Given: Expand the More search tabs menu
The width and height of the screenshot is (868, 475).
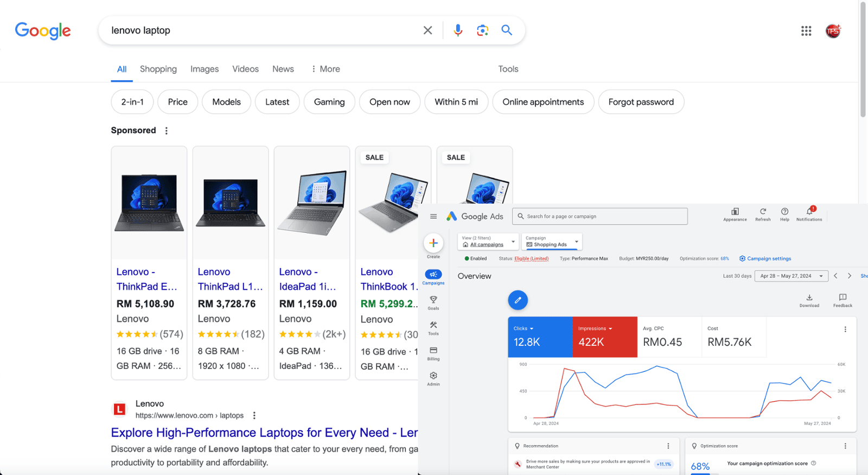Looking at the screenshot, I should [x=325, y=69].
